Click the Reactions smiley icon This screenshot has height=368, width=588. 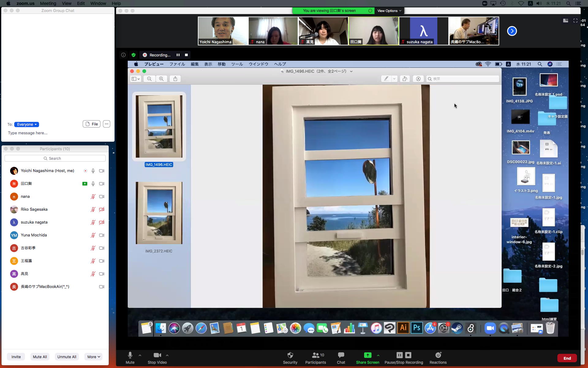438,355
